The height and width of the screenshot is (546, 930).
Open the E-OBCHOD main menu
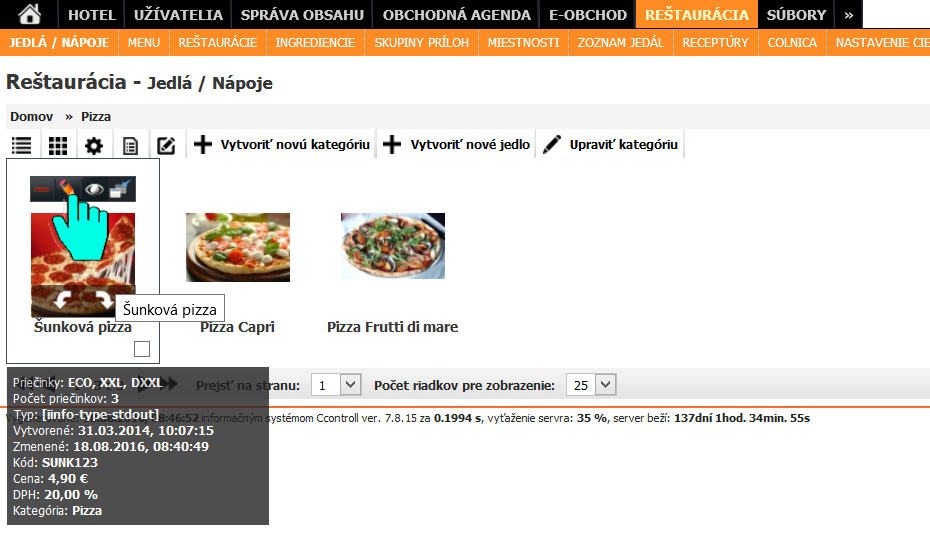[588, 14]
